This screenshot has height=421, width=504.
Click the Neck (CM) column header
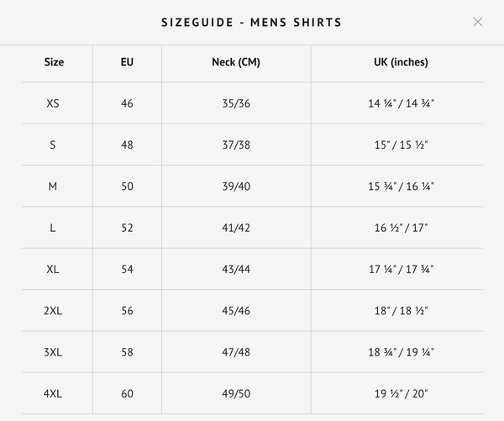click(x=236, y=62)
